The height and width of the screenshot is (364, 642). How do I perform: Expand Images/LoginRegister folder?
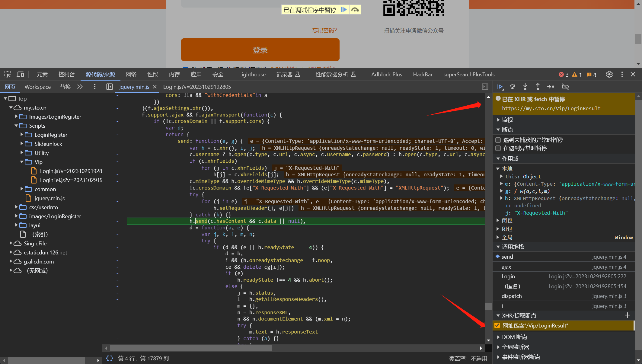(x=16, y=117)
